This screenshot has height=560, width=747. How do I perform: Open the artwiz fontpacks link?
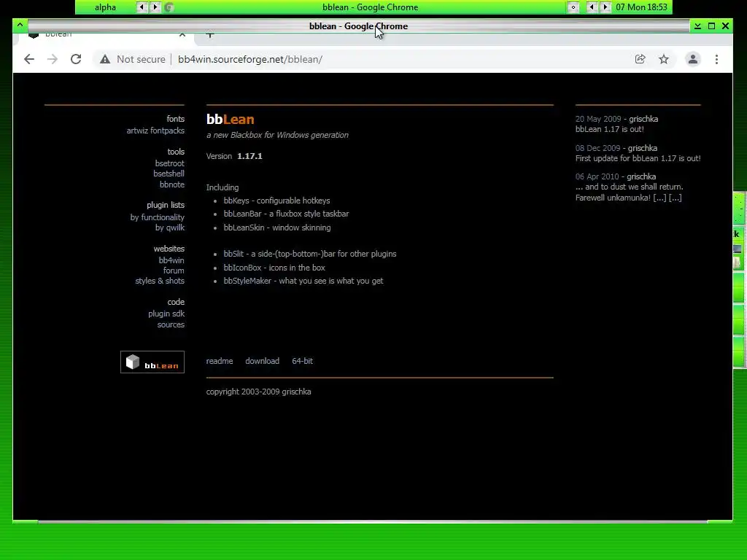pyautogui.click(x=155, y=131)
